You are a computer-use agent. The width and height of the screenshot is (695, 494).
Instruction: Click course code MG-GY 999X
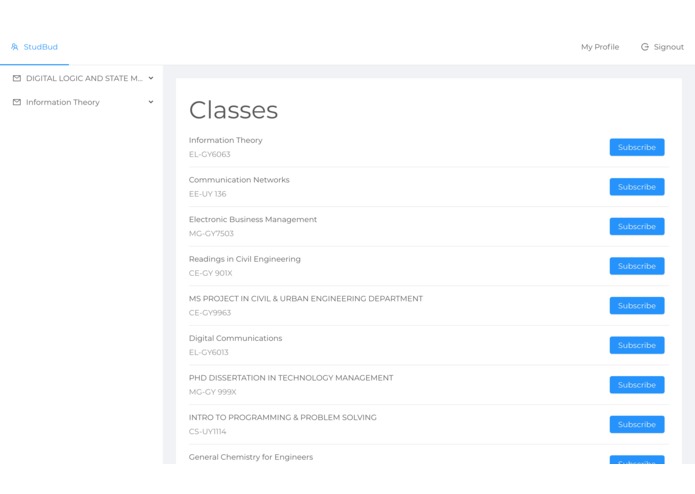[x=213, y=392]
